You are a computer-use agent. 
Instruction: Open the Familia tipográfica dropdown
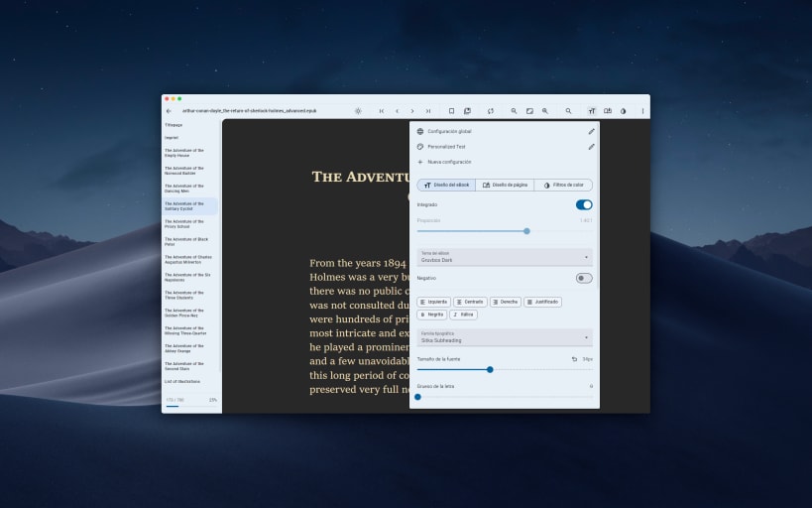(x=505, y=337)
